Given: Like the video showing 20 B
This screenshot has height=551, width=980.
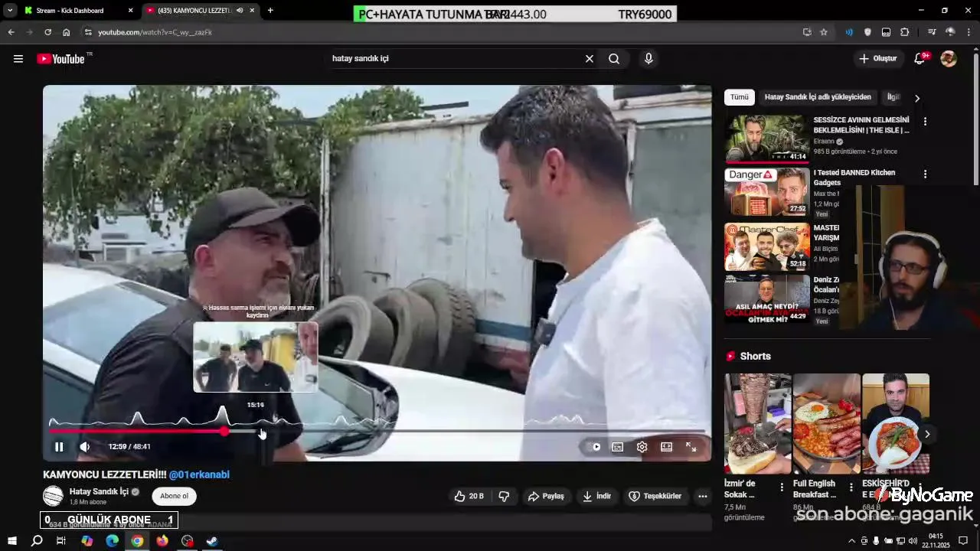Looking at the screenshot, I should coord(469,497).
